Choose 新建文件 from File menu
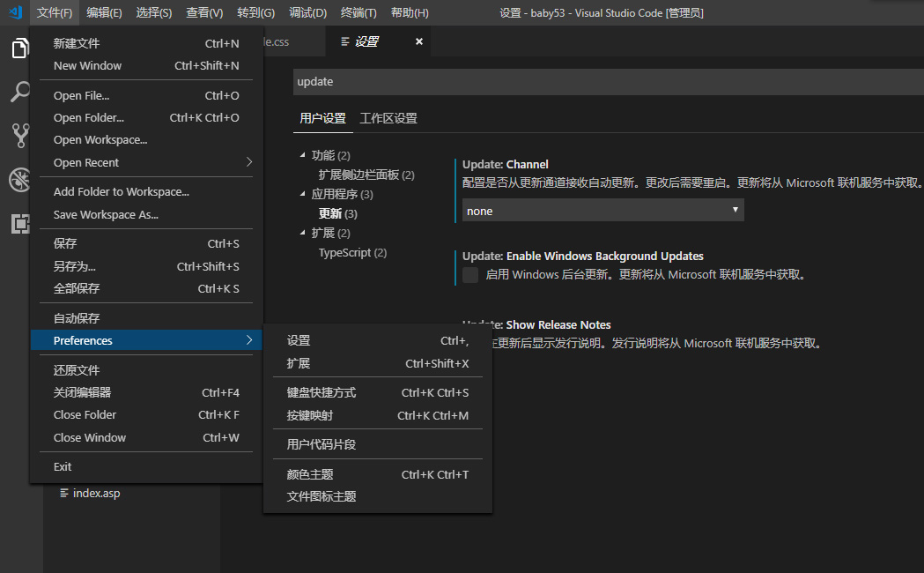 point(146,43)
